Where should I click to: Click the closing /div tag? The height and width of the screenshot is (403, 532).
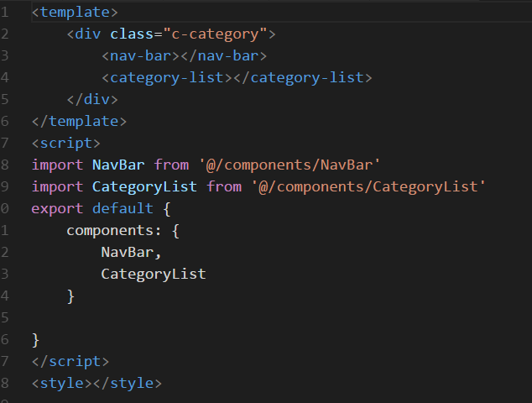pyautogui.click(x=92, y=99)
